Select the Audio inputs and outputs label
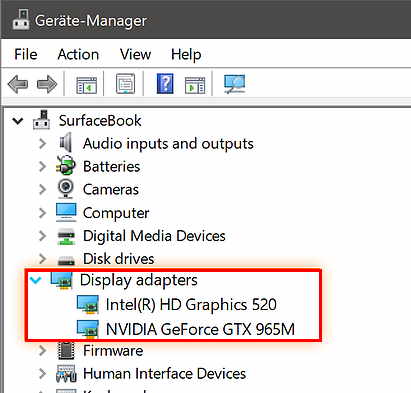 point(168,144)
